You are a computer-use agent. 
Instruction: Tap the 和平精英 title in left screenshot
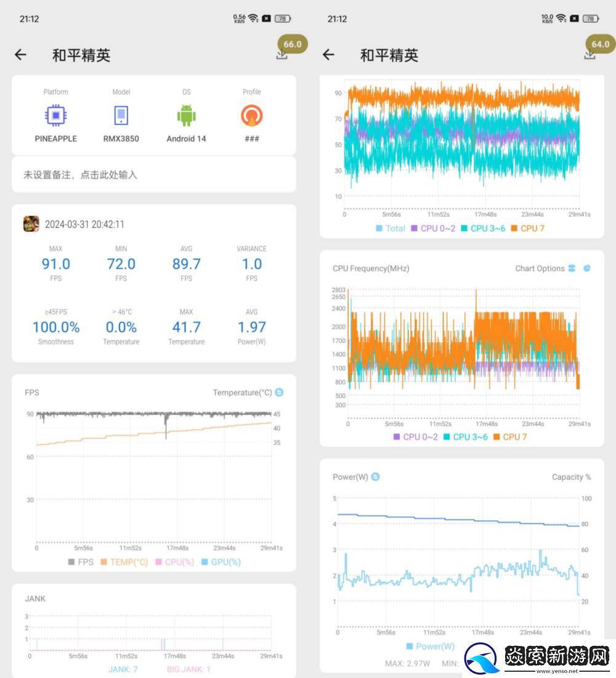(81, 55)
